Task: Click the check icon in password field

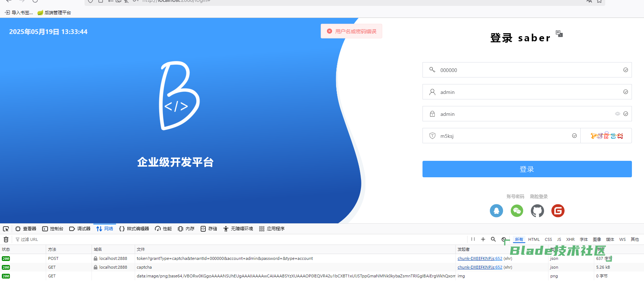Action: 626,114
